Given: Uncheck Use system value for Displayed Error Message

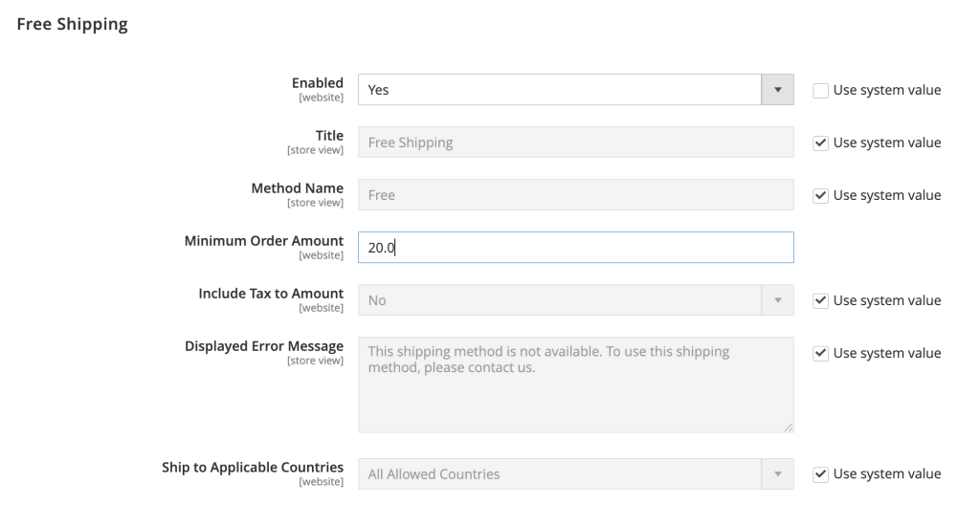Looking at the screenshot, I should (820, 353).
